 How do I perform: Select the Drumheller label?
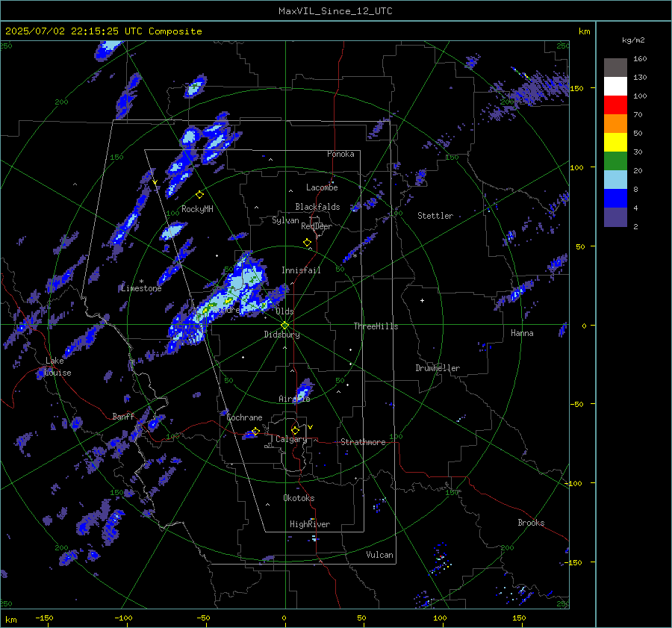click(438, 368)
